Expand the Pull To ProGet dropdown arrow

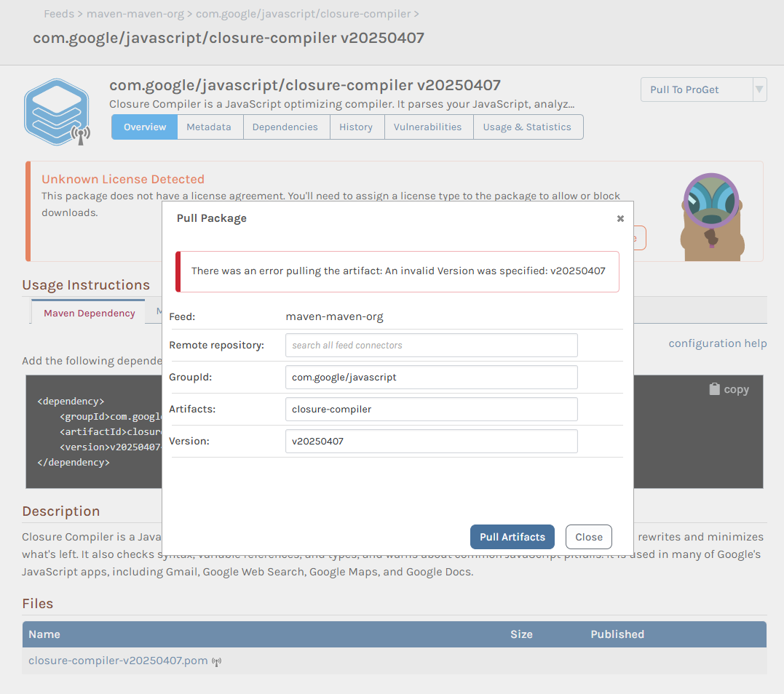(x=759, y=90)
